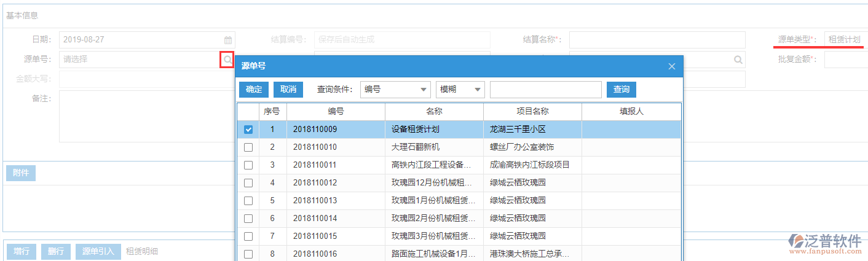The height and width of the screenshot is (261, 868).
Task: Select cell 龙湖三千里小区
Action: (532, 130)
